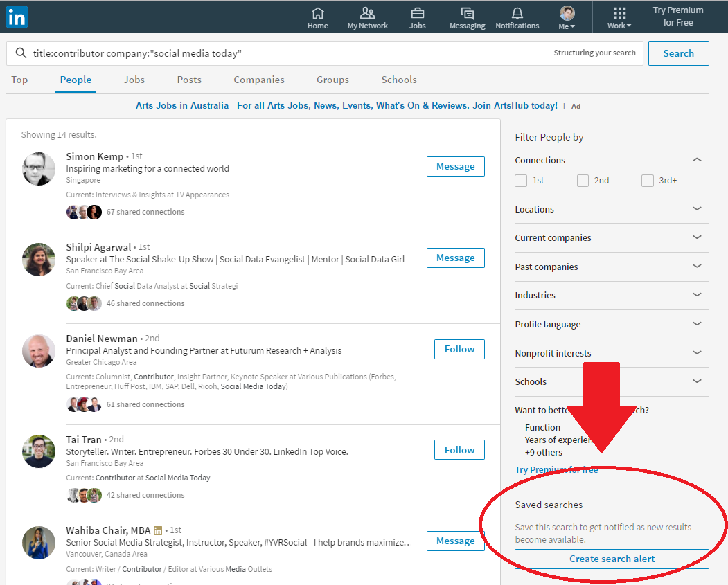Message Shilpi Agarwal
728x585 pixels.
[456, 258]
